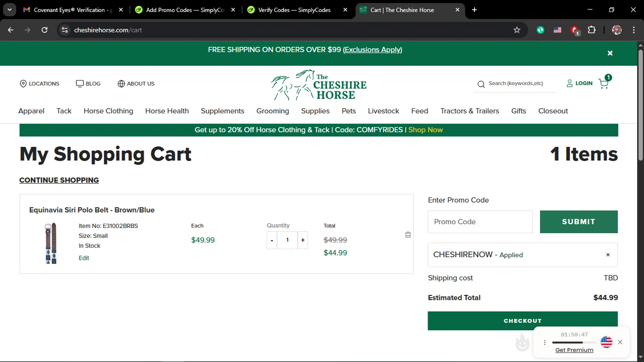Remove the applied CHESHIRENOW promo code
The height and width of the screenshot is (362, 644).
tap(608, 255)
